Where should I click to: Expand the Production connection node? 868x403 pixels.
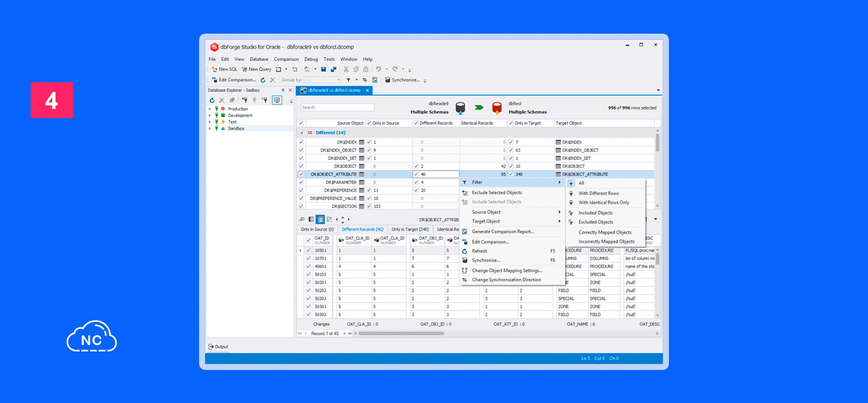click(x=210, y=109)
